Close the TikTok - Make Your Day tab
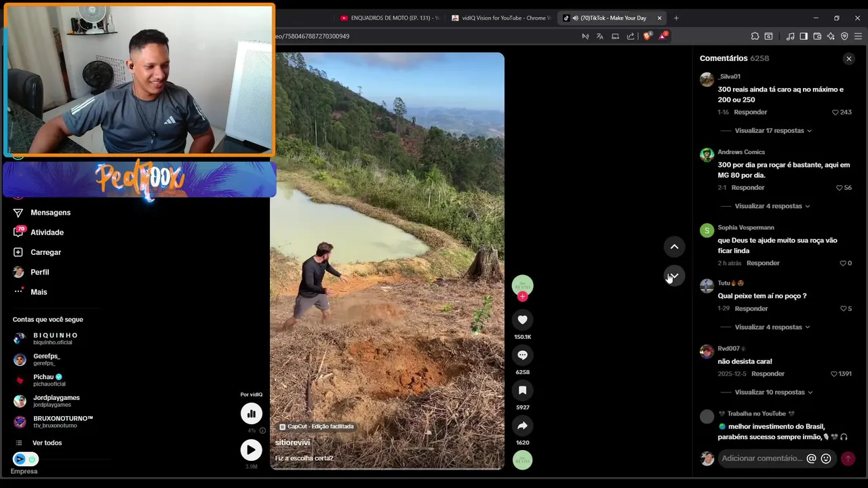 [659, 18]
